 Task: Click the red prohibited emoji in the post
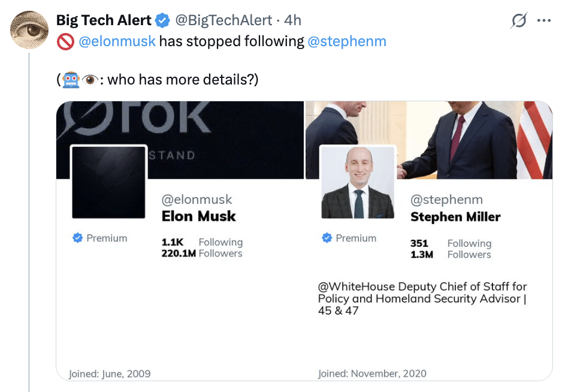[65, 41]
